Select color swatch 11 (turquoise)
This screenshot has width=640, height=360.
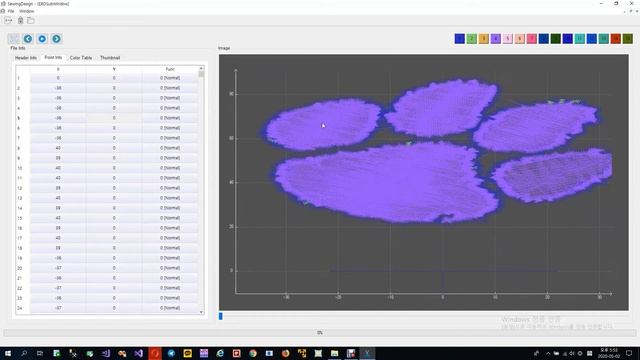click(580, 39)
